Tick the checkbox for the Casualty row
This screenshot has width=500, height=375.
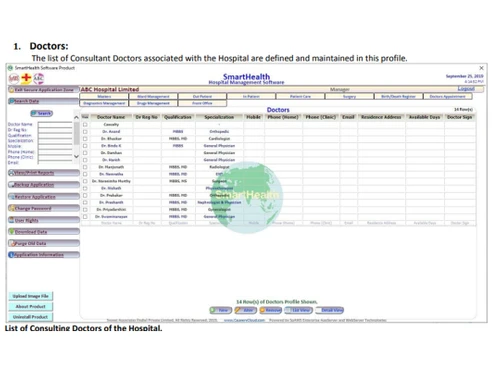pos(85,125)
